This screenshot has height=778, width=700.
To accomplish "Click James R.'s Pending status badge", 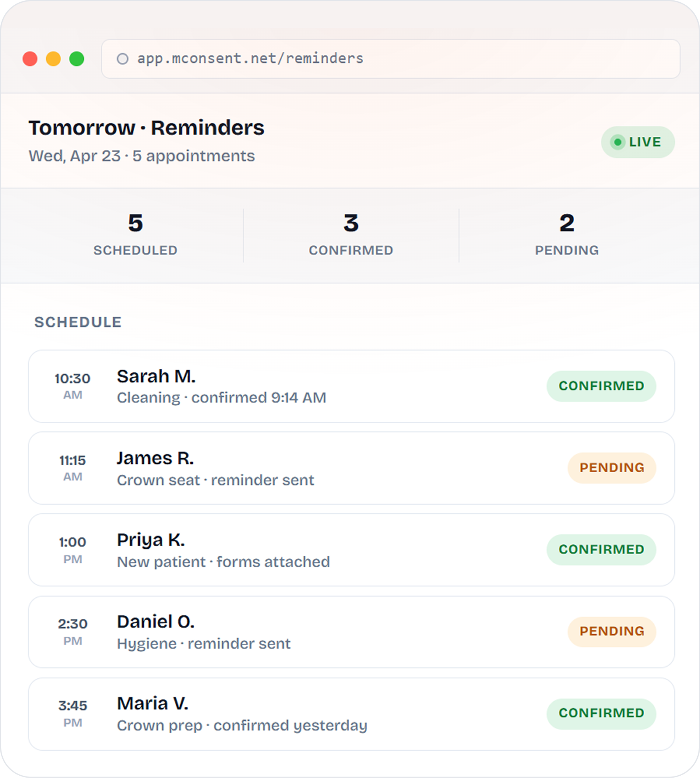I will (x=612, y=468).
